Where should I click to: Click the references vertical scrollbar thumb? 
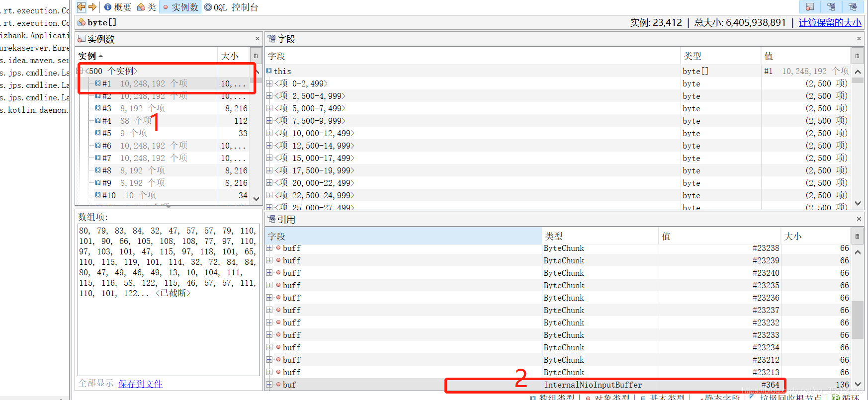[x=858, y=320]
